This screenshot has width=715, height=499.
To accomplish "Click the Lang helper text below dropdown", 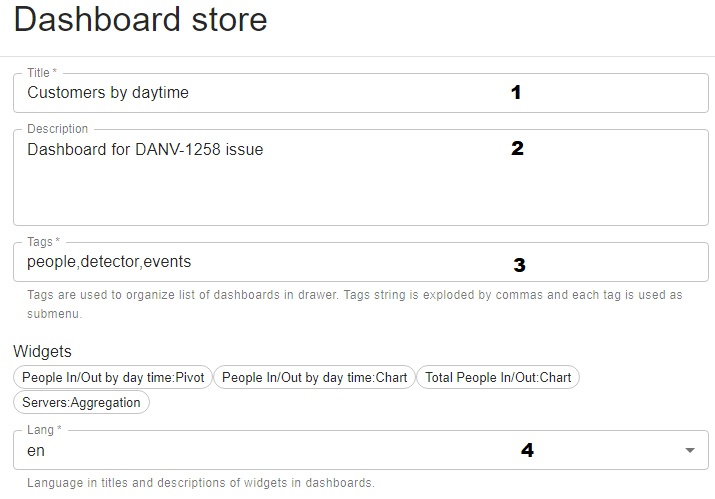I will (200, 483).
